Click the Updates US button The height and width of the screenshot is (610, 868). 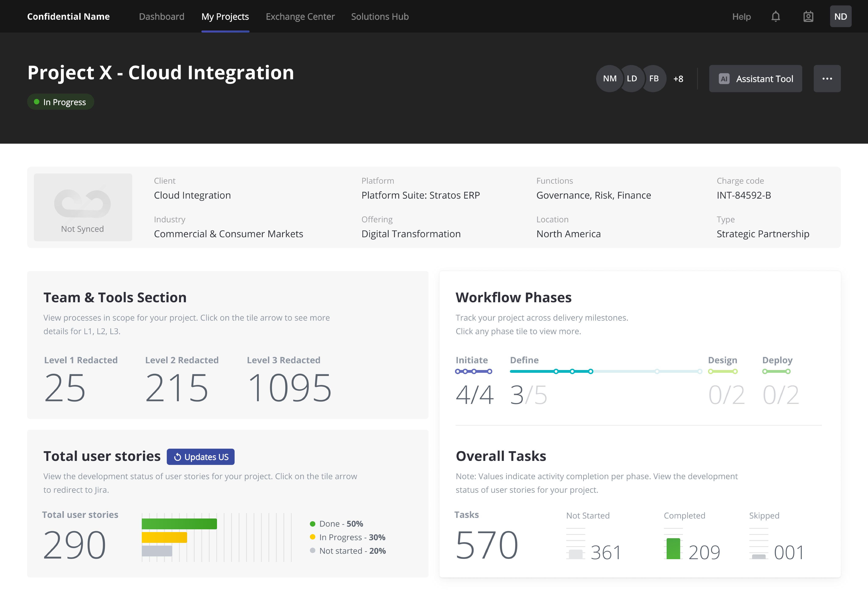click(x=201, y=457)
